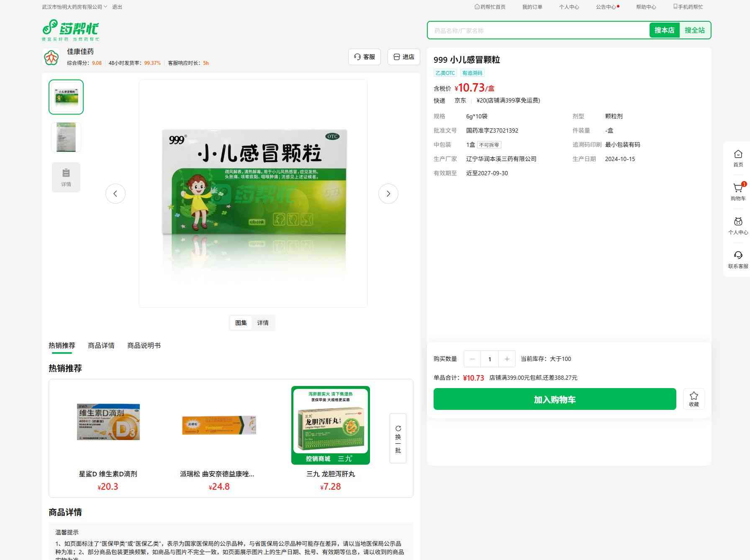The image size is (750, 560).
Task: Switch to the 商品详情 tab
Action: (101, 345)
